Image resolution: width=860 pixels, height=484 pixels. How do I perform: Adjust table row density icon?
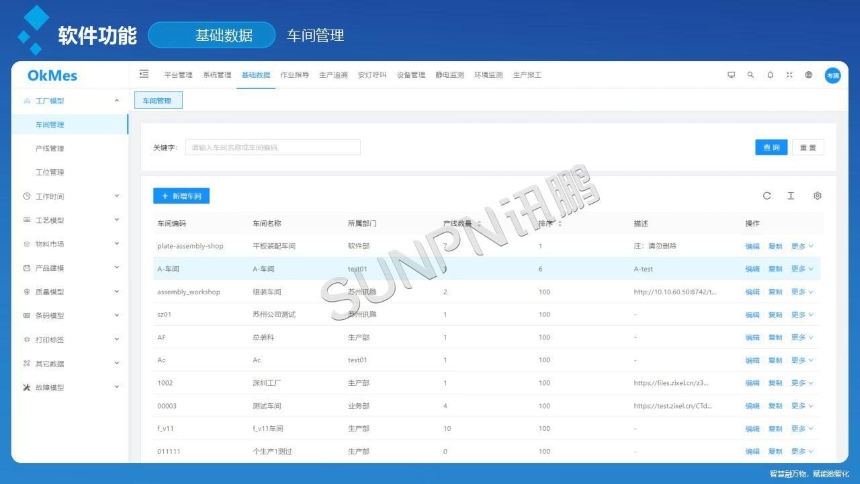(791, 195)
